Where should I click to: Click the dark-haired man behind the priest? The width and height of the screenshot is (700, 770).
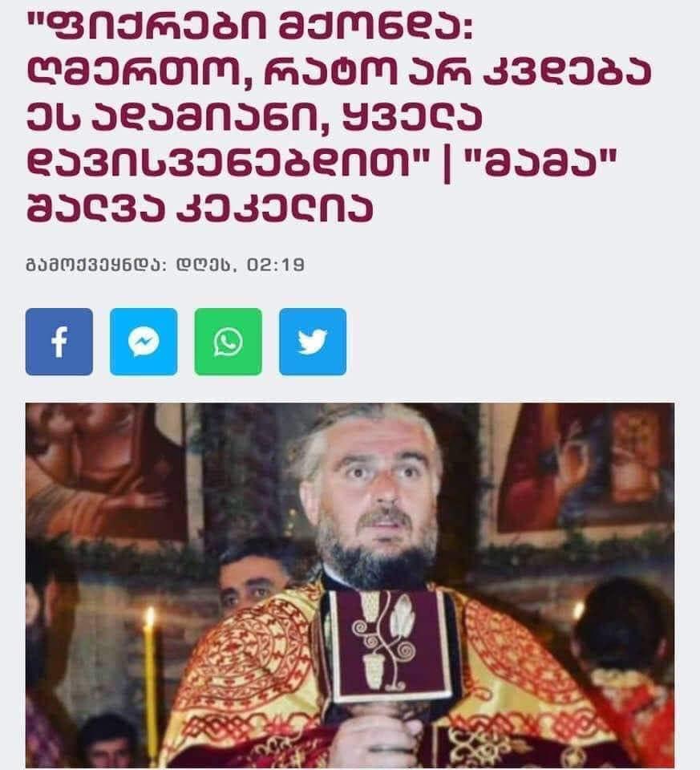[250, 577]
